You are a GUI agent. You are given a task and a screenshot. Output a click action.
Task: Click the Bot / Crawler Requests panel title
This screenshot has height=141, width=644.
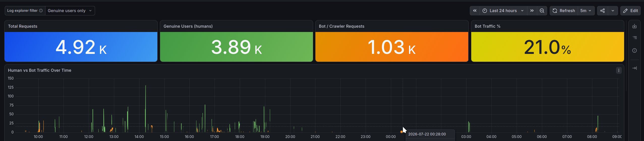click(342, 26)
